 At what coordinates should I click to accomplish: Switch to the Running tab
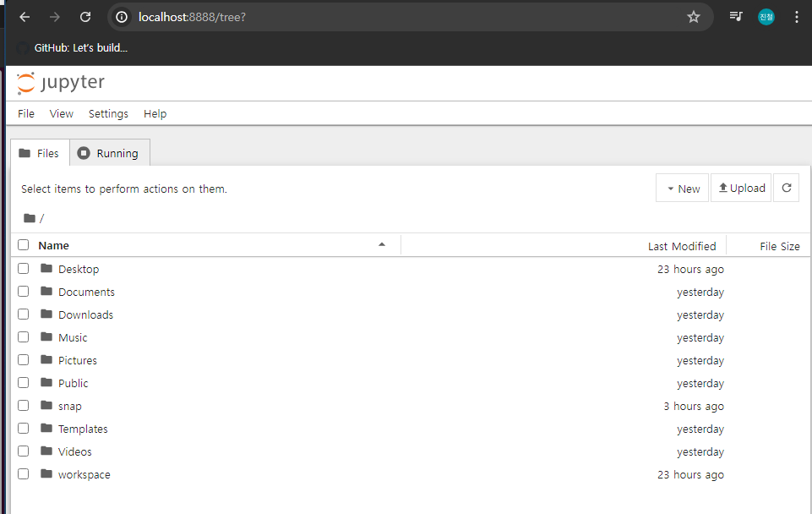click(110, 153)
